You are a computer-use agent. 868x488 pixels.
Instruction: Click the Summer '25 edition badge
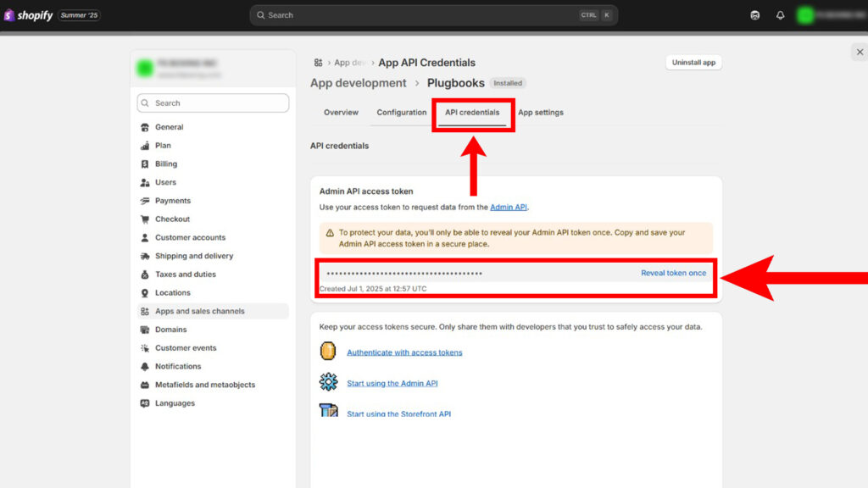click(x=79, y=15)
